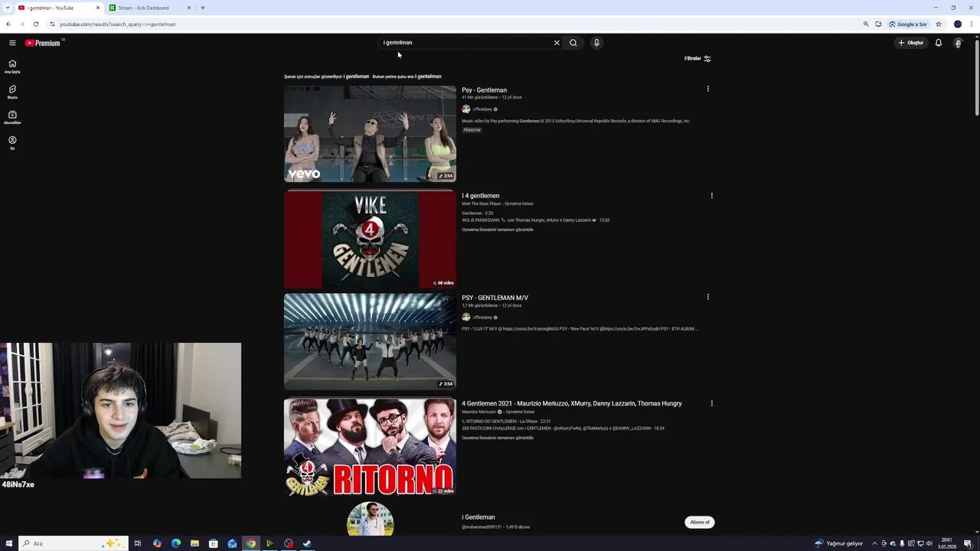Click Psy - Gentleman Vevo thumbnail
The image size is (980, 551).
(x=370, y=134)
